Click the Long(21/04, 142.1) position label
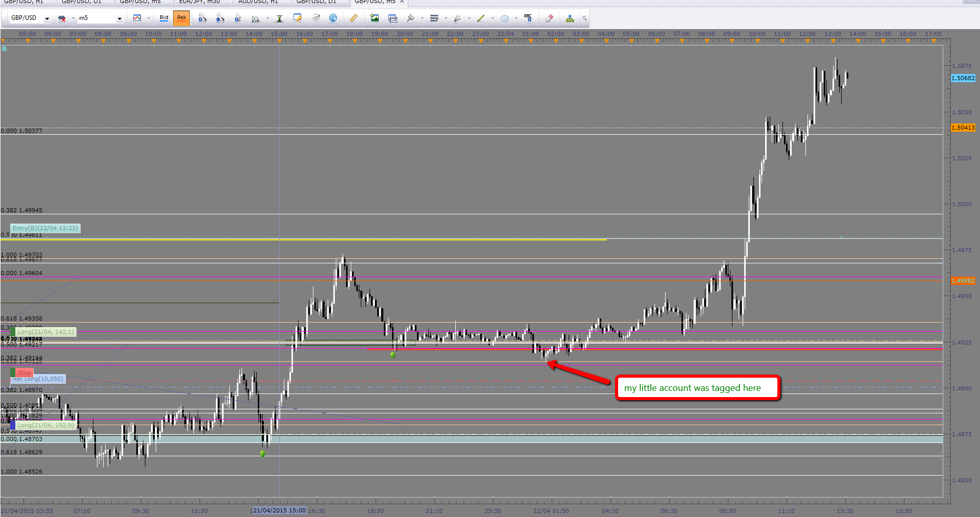 point(45,332)
